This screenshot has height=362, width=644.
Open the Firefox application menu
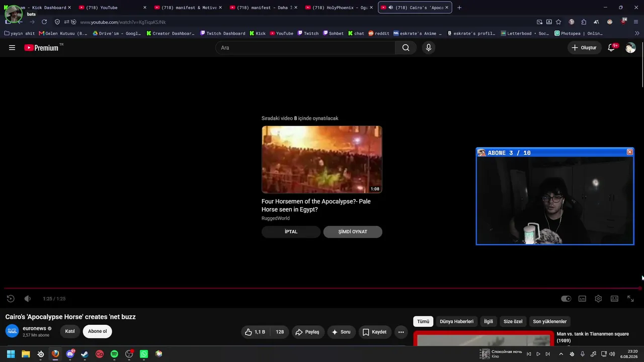[636, 22]
